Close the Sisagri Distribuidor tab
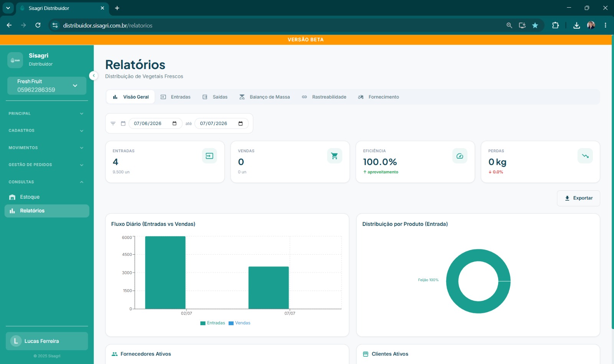The image size is (614, 364). [x=102, y=8]
